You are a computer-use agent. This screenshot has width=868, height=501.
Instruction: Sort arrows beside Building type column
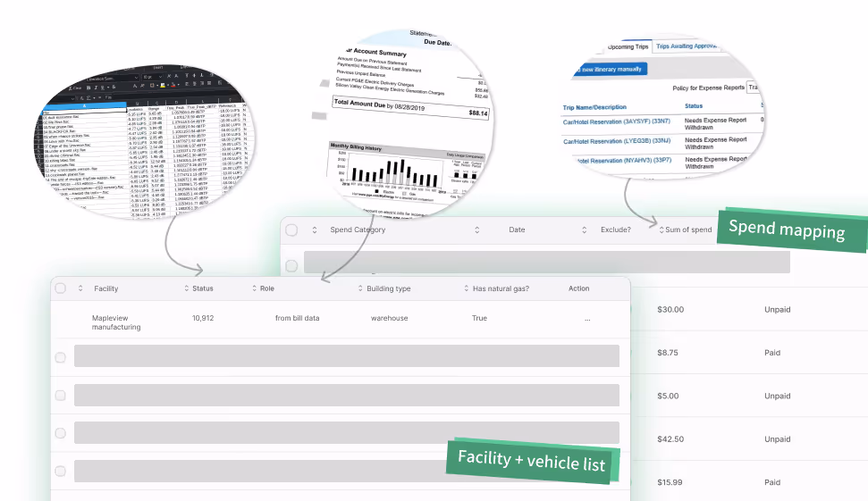360,288
